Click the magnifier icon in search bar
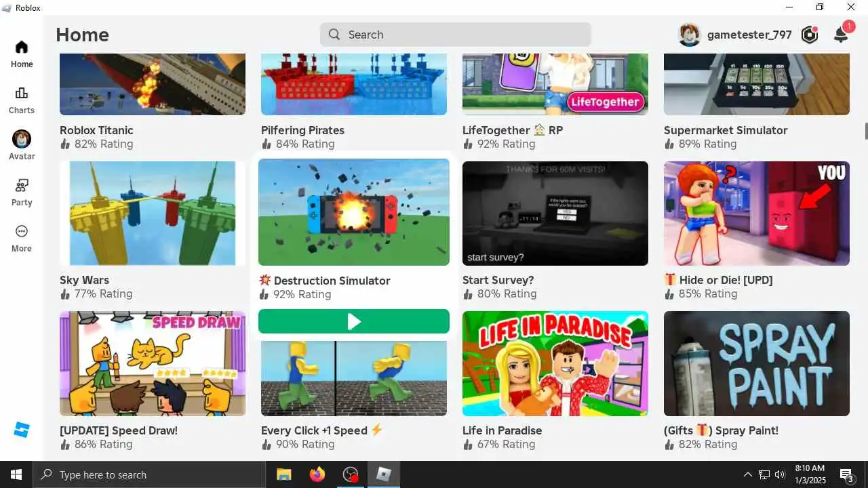 pos(334,35)
